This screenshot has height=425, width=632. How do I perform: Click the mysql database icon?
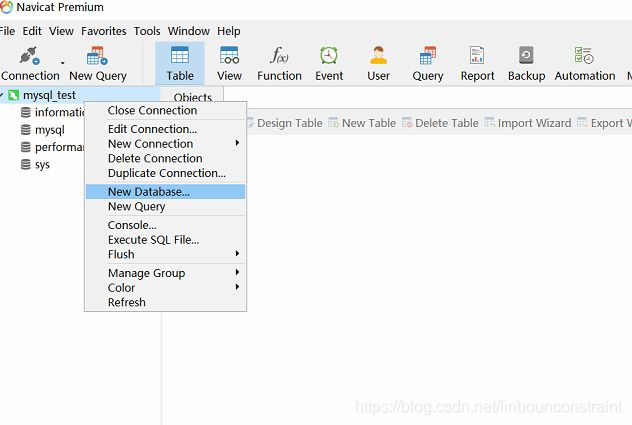25,130
